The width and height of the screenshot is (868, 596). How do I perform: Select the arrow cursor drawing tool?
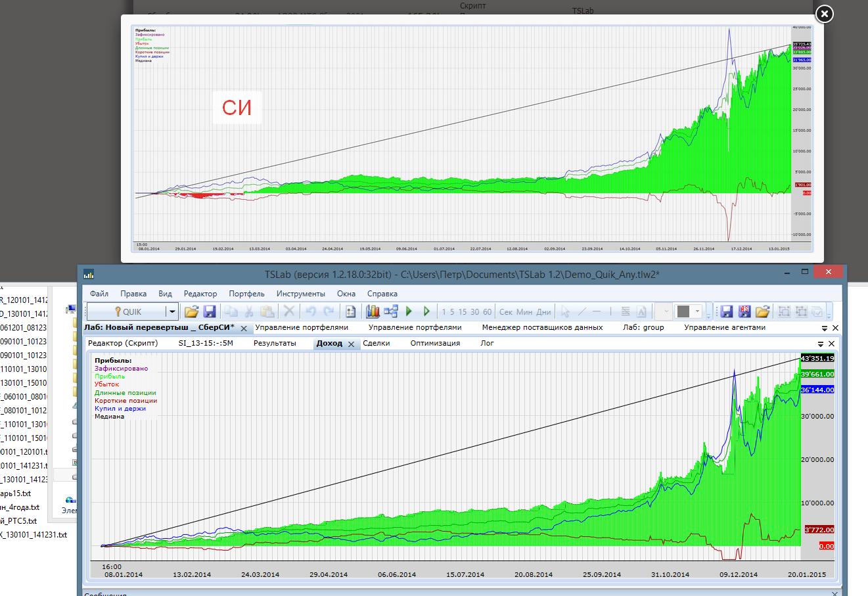(x=565, y=311)
